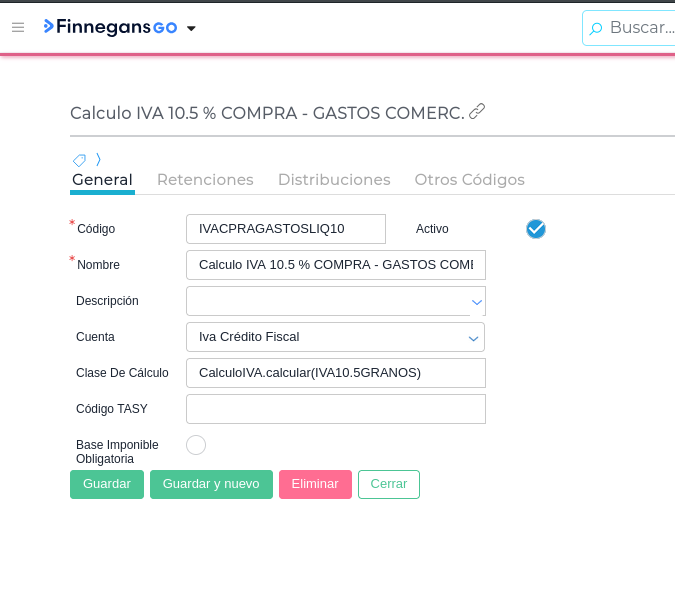Enable Base Imponible Obligatoria option
The width and height of the screenshot is (675, 596).
[x=196, y=445]
